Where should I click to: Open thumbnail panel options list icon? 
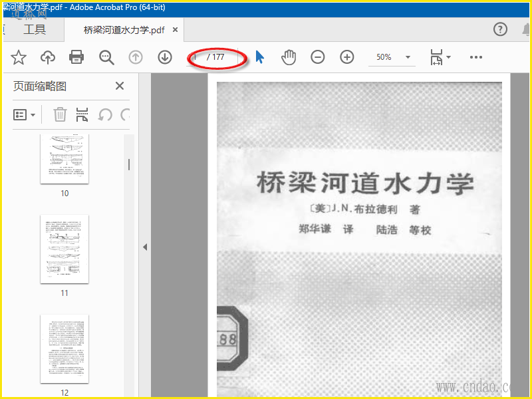[x=24, y=114]
